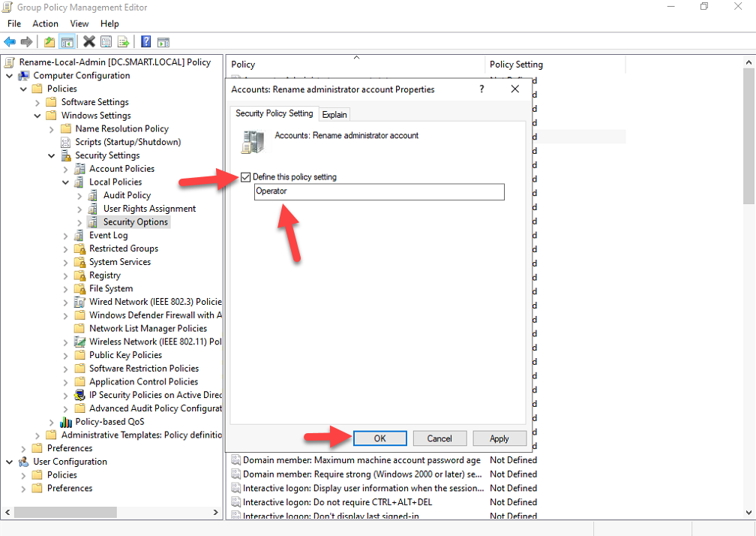The width and height of the screenshot is (756, 536).
Task: Open the Help menu
Action: [x=109, y=23]
